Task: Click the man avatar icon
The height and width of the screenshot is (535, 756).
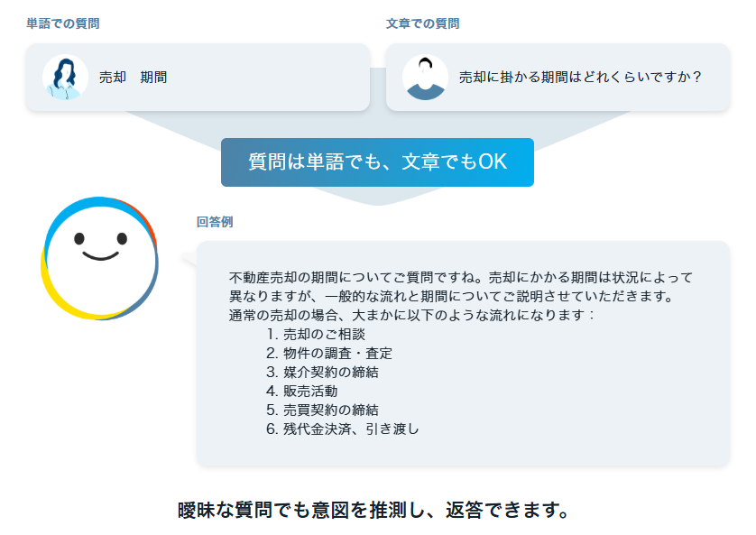Action: point(425,77)
